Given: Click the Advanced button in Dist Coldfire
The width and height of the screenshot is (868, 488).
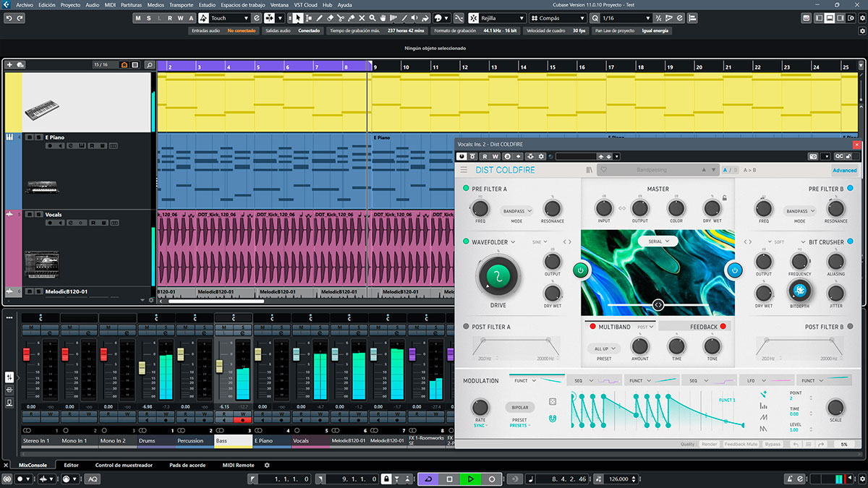Looking at the screenshot, I should pos(844,171).
